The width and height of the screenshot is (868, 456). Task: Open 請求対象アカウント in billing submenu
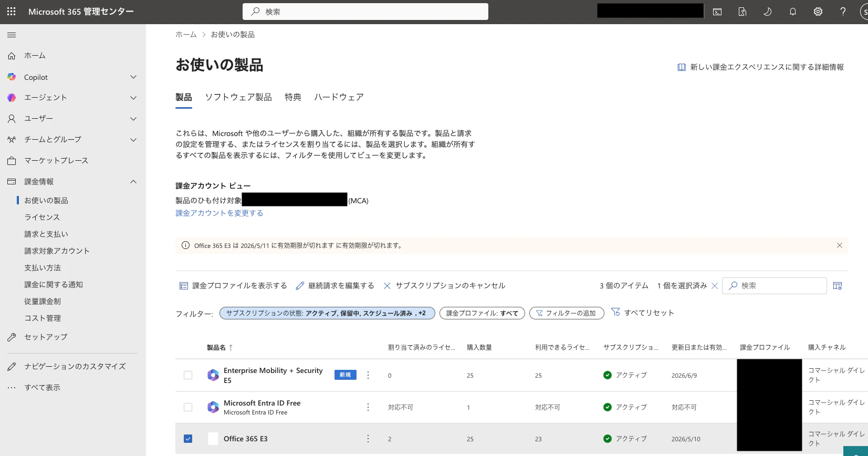[x=57, y=251]
